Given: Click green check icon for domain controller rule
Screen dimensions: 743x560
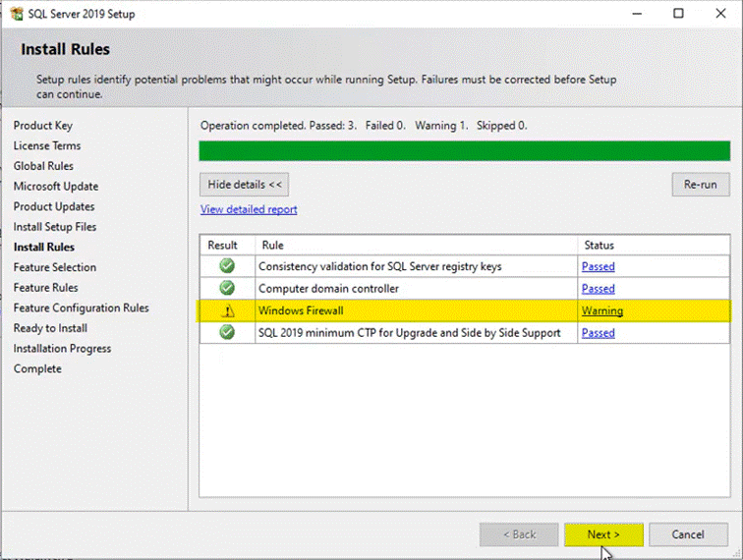Looking at the screenshot, I should [227, 288].
